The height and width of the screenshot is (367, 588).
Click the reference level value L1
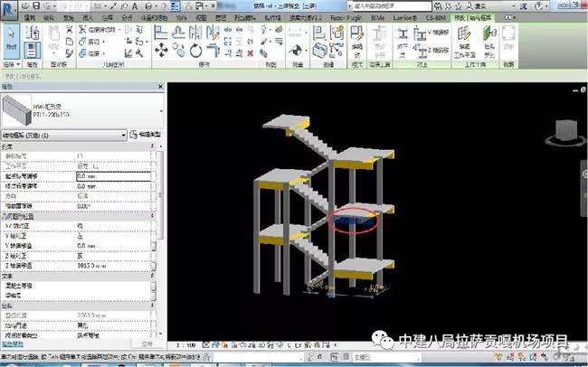(x=80, y=155)
